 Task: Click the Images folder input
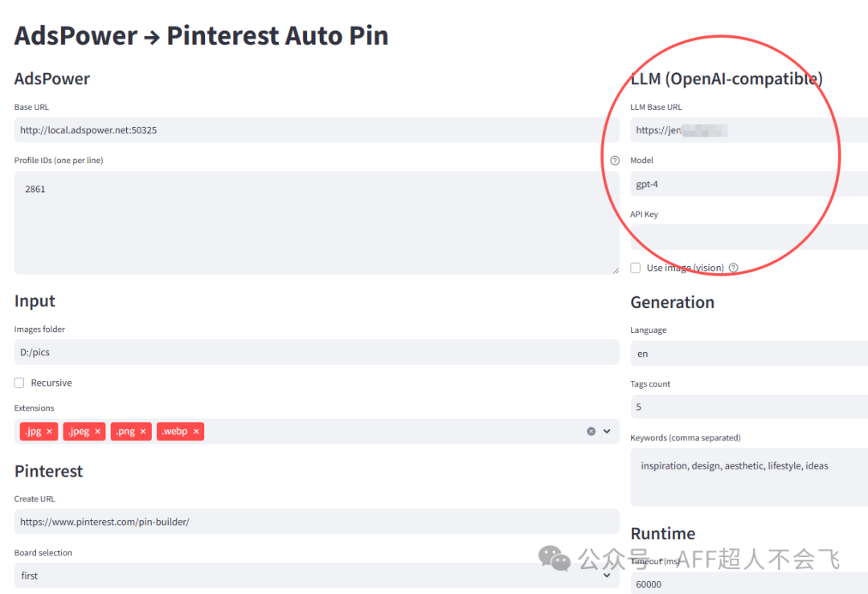[x=317, y=352]
